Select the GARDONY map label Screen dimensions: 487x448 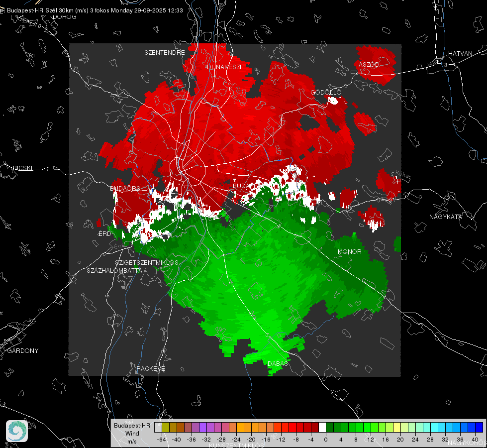point(23,351)
